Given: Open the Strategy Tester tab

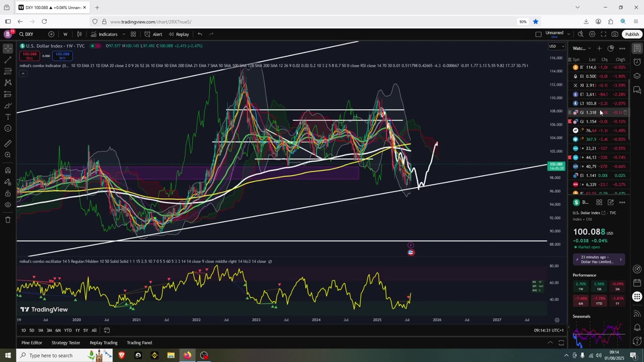Looking at the screenshot, I should pos(66,343).
